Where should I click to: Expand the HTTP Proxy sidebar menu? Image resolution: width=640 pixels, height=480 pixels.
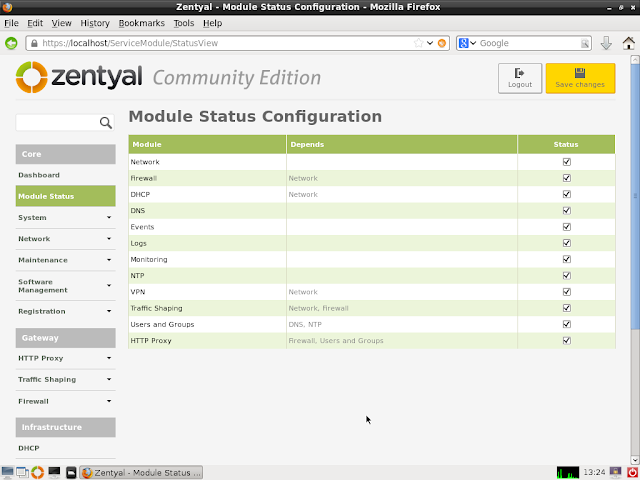pyautogui.click(x=65, y=358)
